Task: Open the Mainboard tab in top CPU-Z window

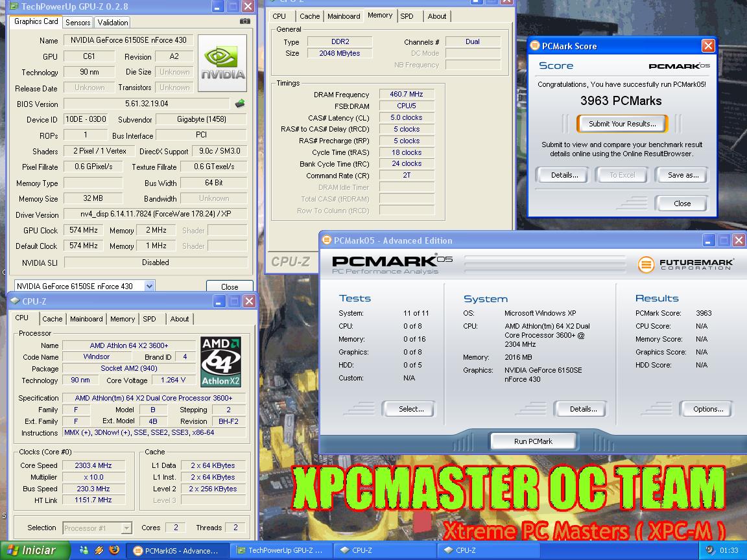Action: pyautogui.click(x=344, y=16)
